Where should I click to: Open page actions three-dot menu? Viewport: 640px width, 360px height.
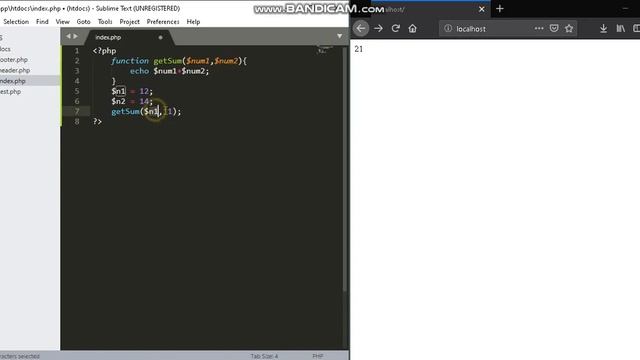[x=539, y=28]
